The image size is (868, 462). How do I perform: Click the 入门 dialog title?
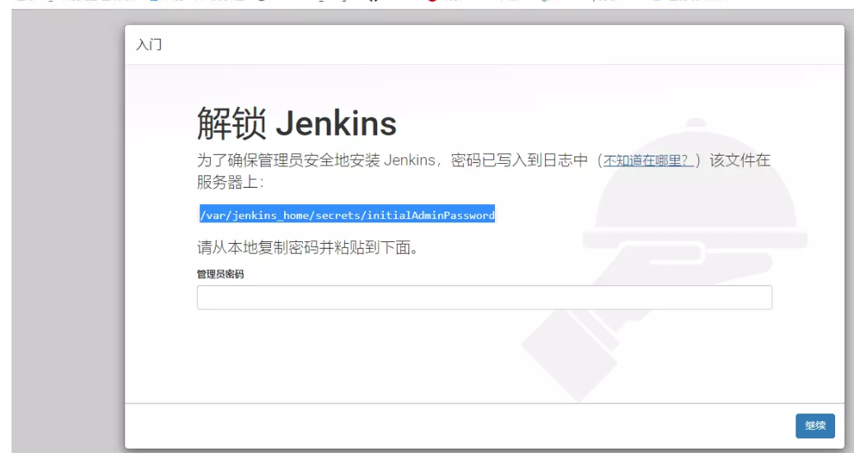[x=149, y=44]
